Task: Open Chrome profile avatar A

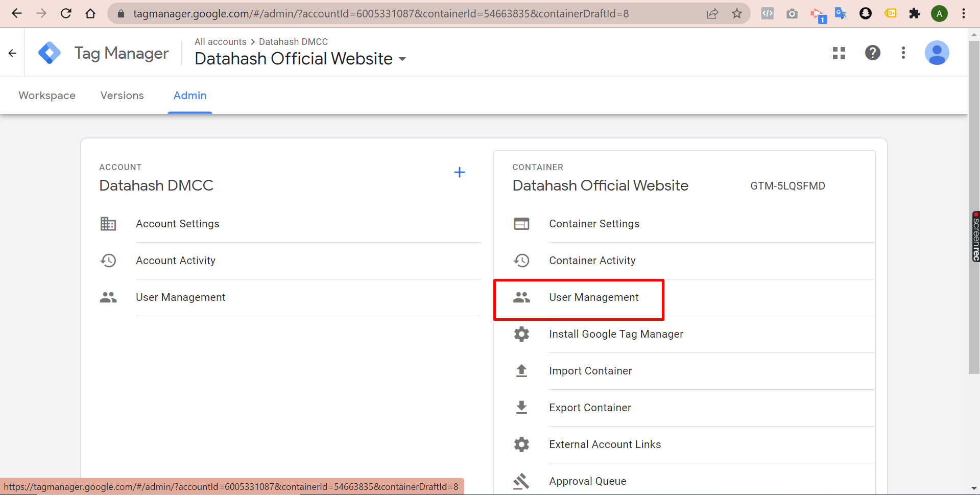Action: [939, 13]
